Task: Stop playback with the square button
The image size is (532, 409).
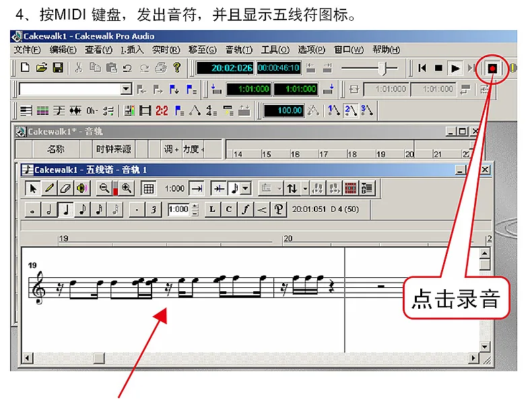Action: click(438, 68)
